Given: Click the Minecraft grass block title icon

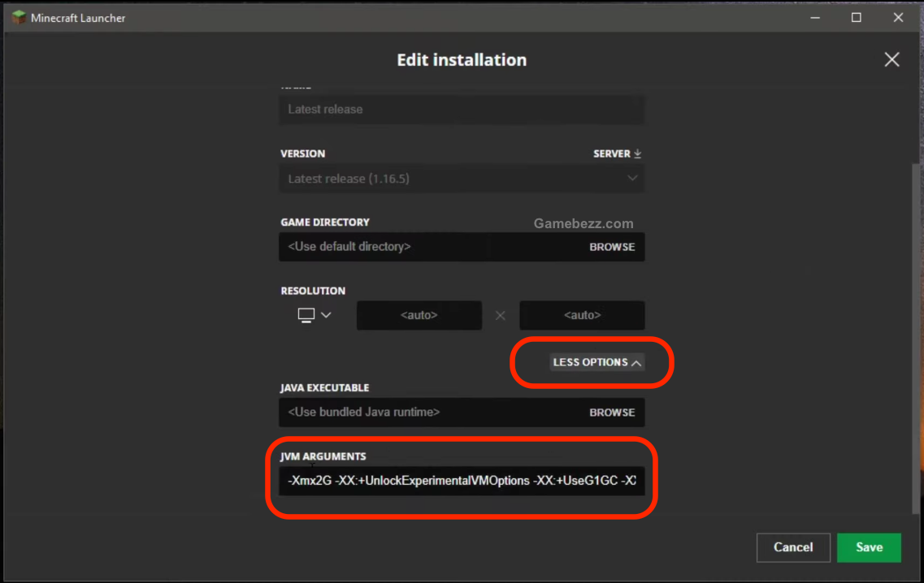Looking at the screenshot, I should [x=19, y=18].
